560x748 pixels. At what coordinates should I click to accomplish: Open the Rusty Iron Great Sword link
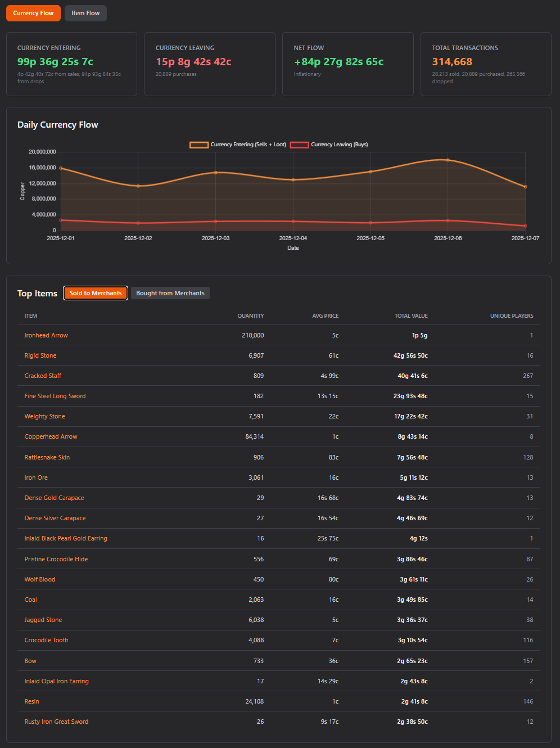tap(57, 722)
